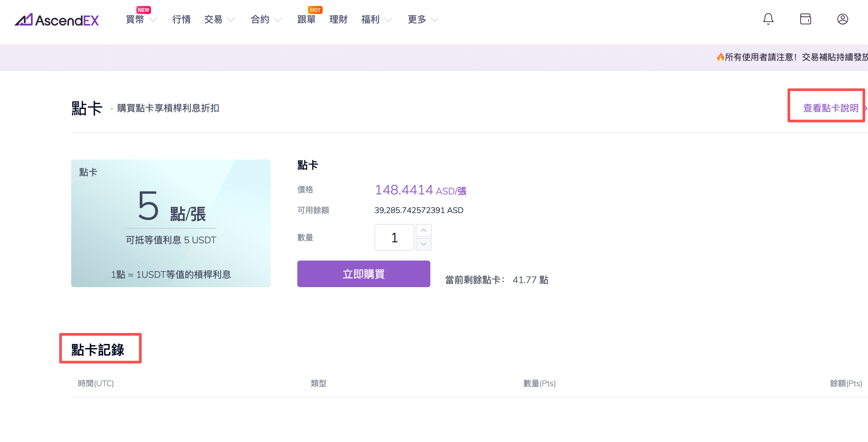Expand the 更多 dropdown menu
Image resolution: width=868 pixels, height=442 pixels.
click(x=423, y=20)
